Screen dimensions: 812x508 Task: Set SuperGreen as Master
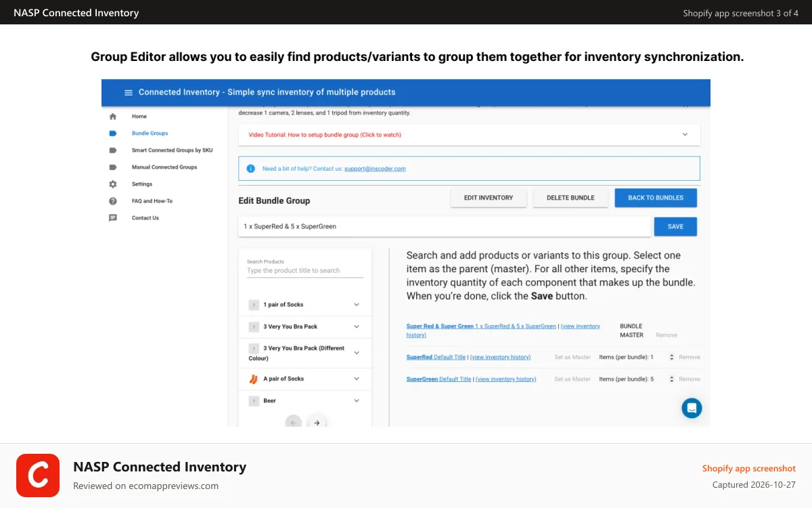point(572,379)
